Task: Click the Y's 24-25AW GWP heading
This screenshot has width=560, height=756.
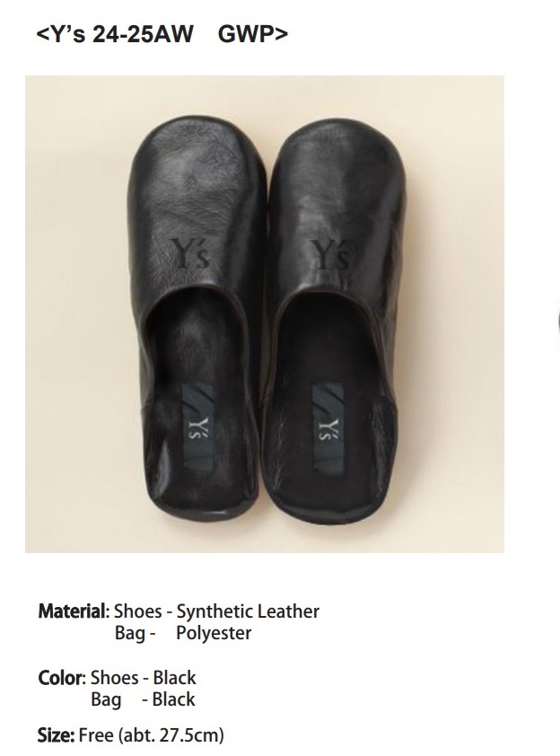Action: point(162,34)
